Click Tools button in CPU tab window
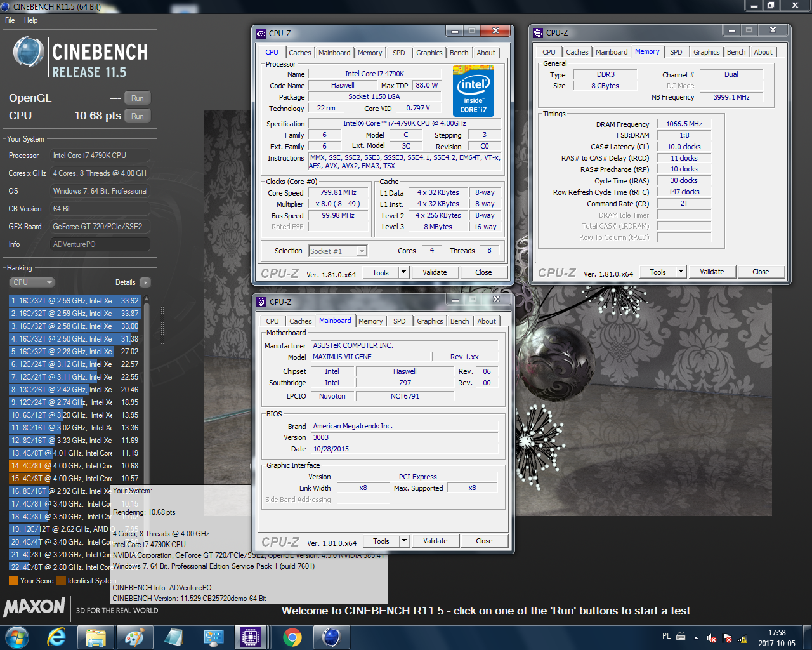The width and height of the screenshot is (812, 650). pos(381,272)
